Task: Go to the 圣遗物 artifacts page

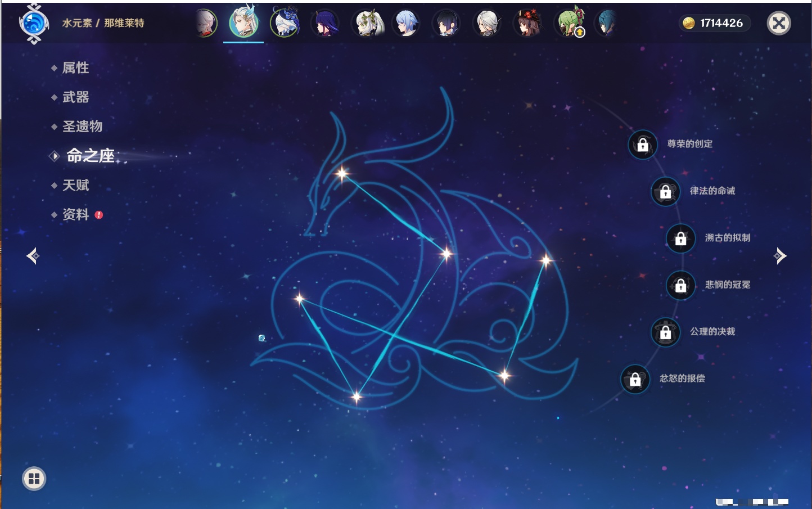Action: click(82, 127)
